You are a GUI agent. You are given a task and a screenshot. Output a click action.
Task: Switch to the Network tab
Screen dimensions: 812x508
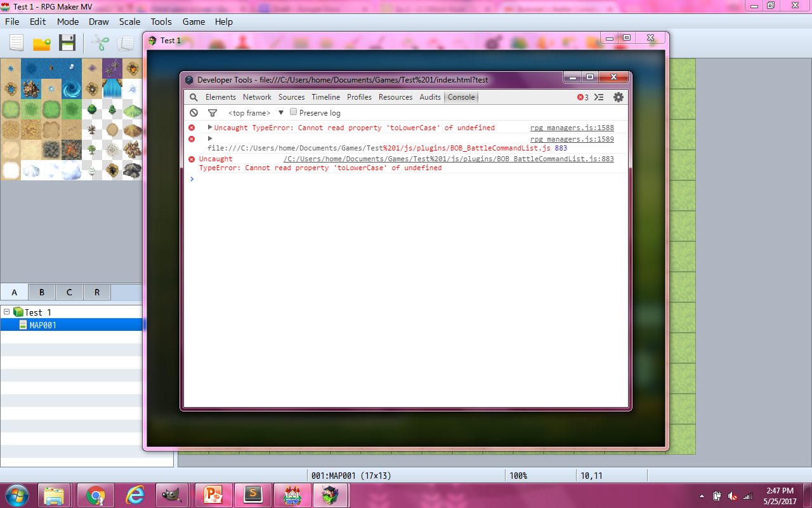click(257, 97)
